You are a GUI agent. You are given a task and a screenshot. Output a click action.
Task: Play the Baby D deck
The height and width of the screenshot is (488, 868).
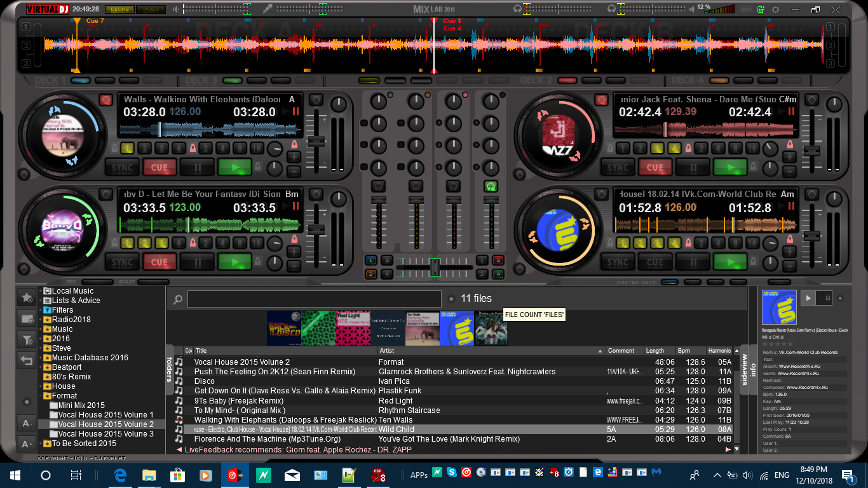(x=234, y=262)
